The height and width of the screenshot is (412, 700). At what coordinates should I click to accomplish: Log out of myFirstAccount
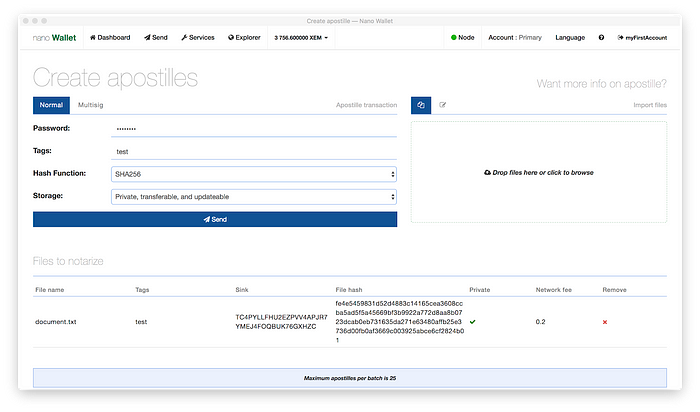tap(642, 38)
